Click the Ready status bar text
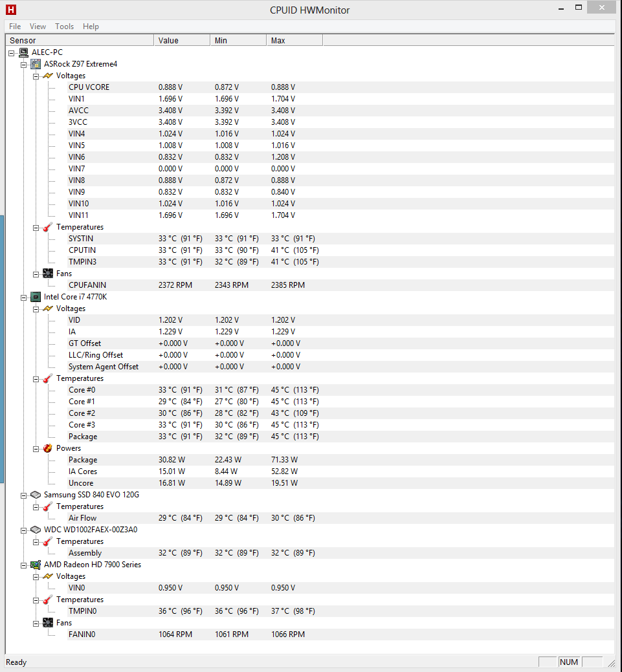Viewport: 622px width, 672px height. pyautogui.click(x=16, y=662)
